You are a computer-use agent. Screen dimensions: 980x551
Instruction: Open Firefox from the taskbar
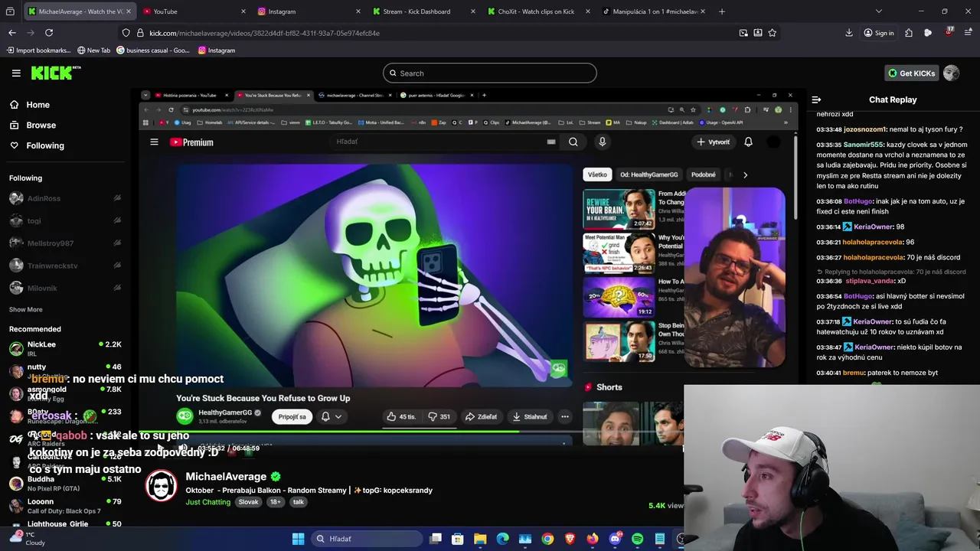point(593,539)
